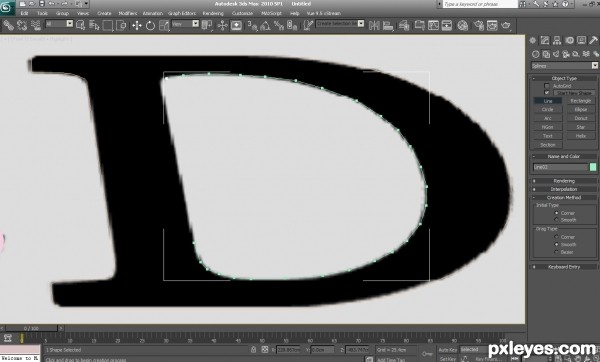600x362 pixels.
Task: Click the Select by Name icon
Action: pyautogui.click(x=94, y=25)
